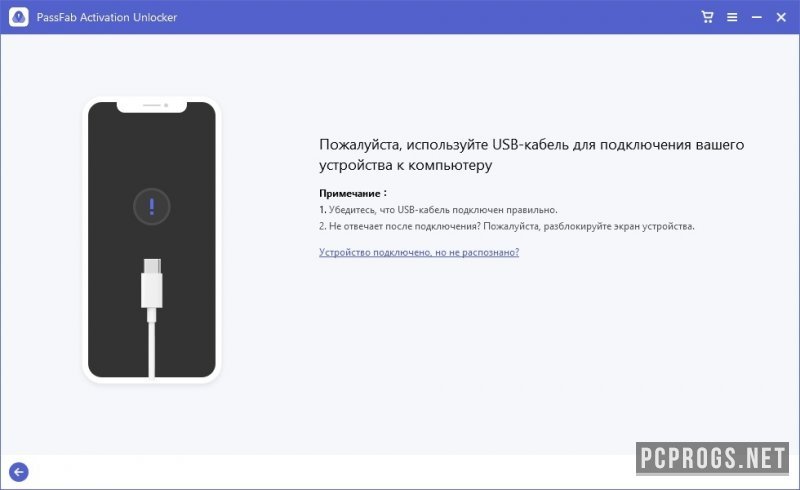The height and width of the screenshot is (490, 800).
Task: Click empty area of the blue title bar
Action: (x=434, y=17)
